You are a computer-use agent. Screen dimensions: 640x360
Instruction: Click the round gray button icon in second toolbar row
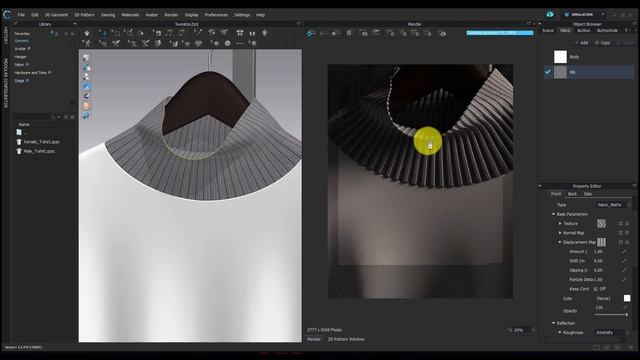(228, 43)
